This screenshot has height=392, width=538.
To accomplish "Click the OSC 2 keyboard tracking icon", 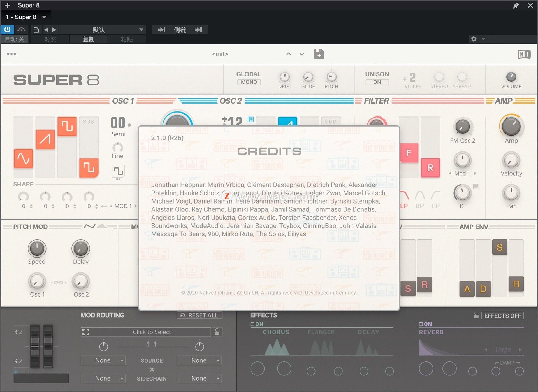I will pos(251,120).
